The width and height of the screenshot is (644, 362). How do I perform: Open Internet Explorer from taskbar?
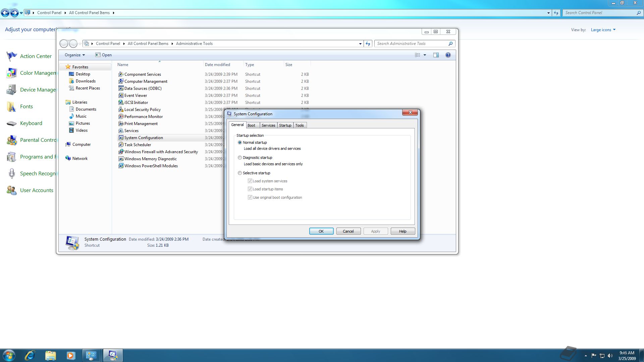(x=30, y=355)
